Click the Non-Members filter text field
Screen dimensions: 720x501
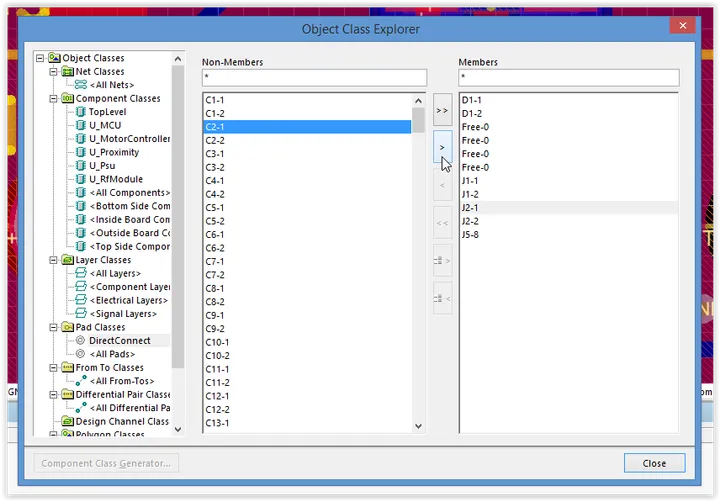click(314, 78)
